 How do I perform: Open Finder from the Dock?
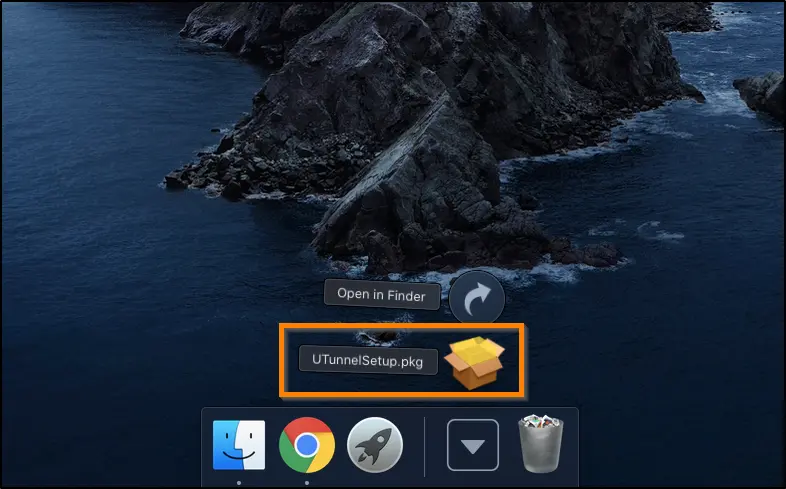point(239,445)
